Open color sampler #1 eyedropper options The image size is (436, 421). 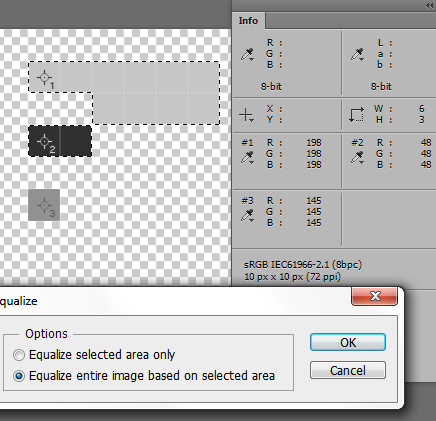(247, 157)
